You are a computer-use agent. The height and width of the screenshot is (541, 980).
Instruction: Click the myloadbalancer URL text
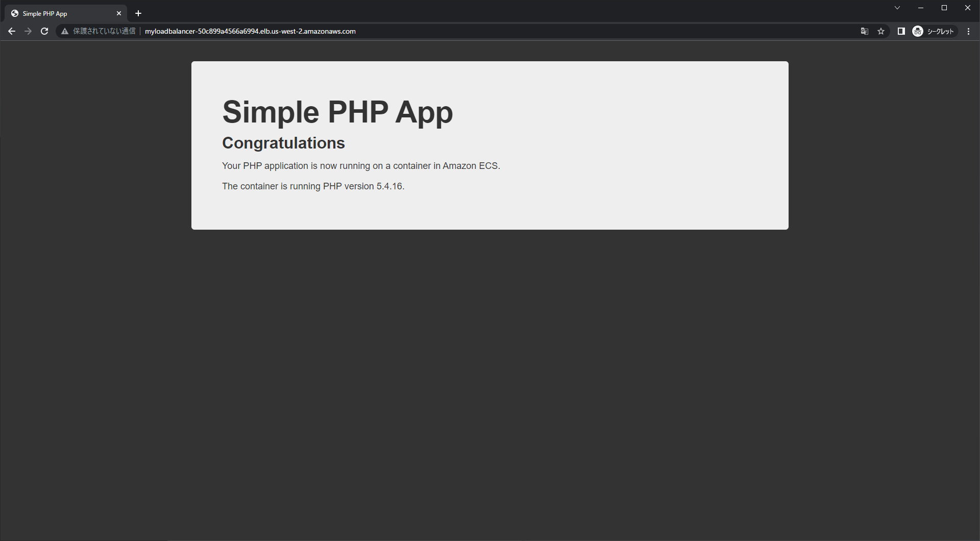click(250, 31)
